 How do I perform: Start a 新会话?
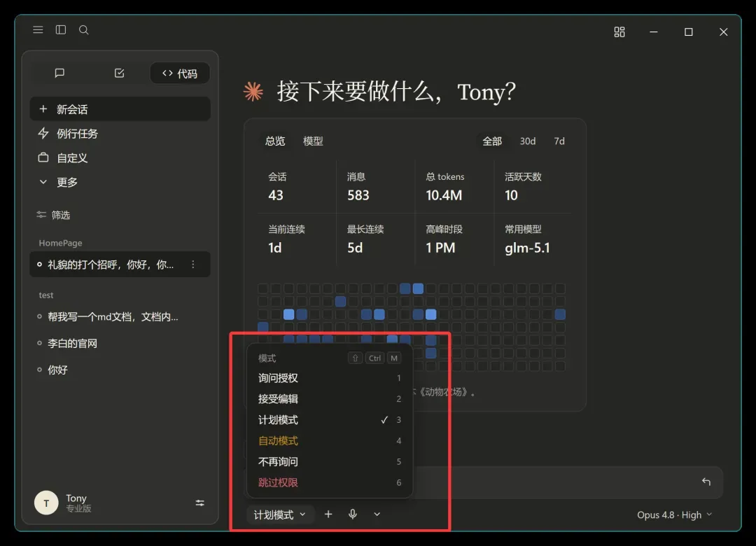(x=120, y=109)
